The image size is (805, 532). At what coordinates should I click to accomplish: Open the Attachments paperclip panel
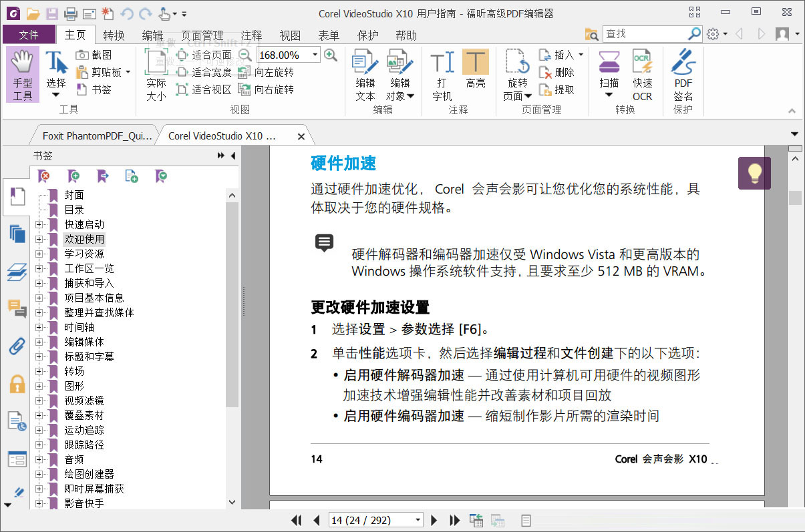17,346
